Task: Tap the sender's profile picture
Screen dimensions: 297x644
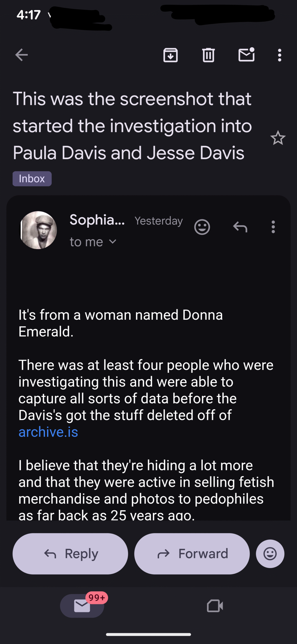Action: click(38, 230)
